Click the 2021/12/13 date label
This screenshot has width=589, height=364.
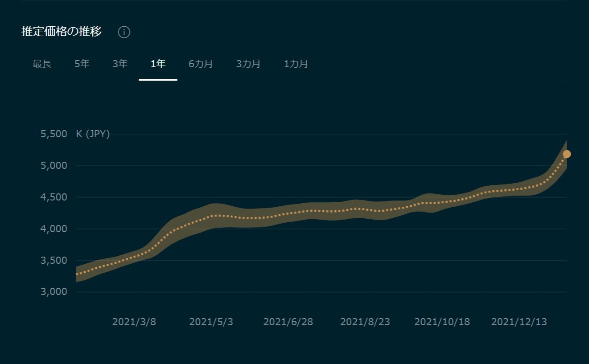[x=519, y=322]
